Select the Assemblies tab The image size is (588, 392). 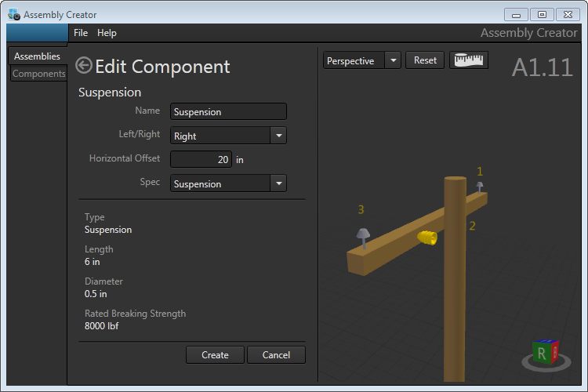coord(37,56)
